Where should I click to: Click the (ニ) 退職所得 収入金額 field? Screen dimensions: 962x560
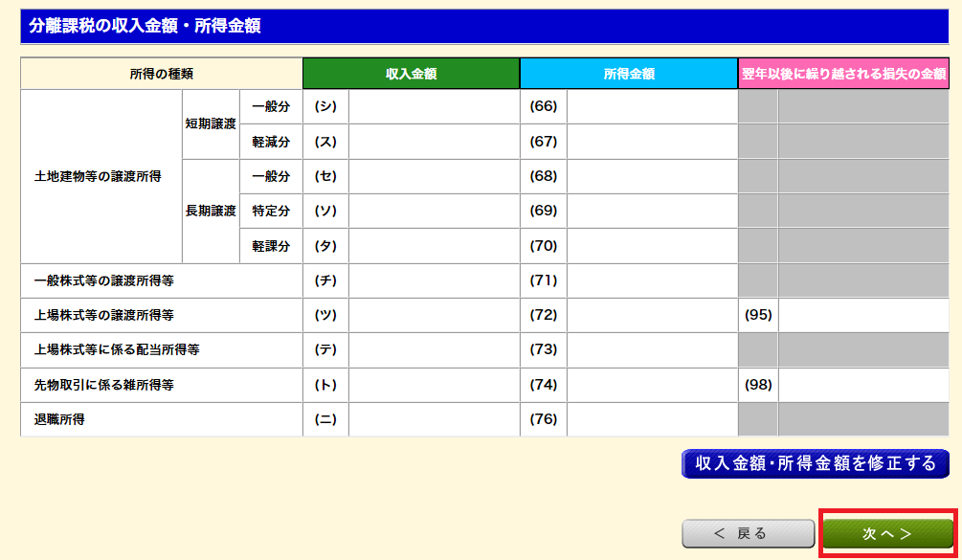434,419
